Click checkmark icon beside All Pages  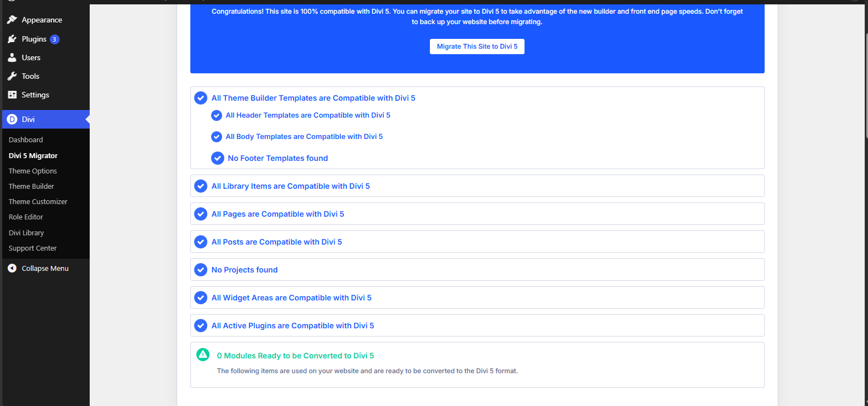coord(201,214)
